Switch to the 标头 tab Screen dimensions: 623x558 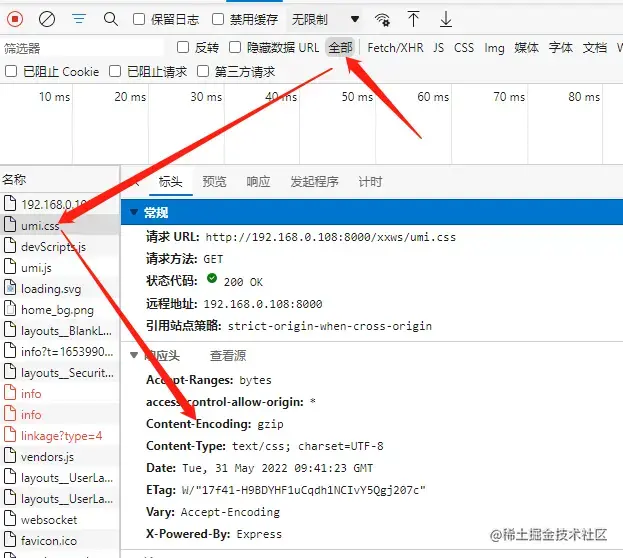tap(170, 182)
